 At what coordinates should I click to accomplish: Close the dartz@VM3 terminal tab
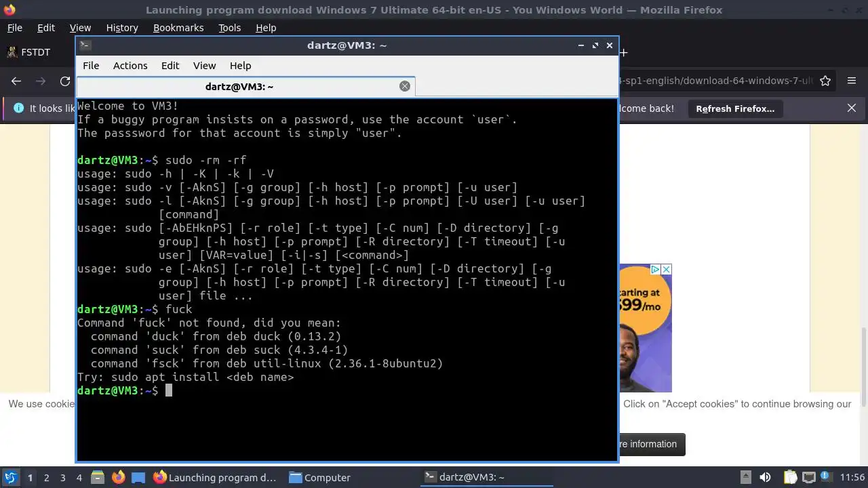click(x=405, y=86)
